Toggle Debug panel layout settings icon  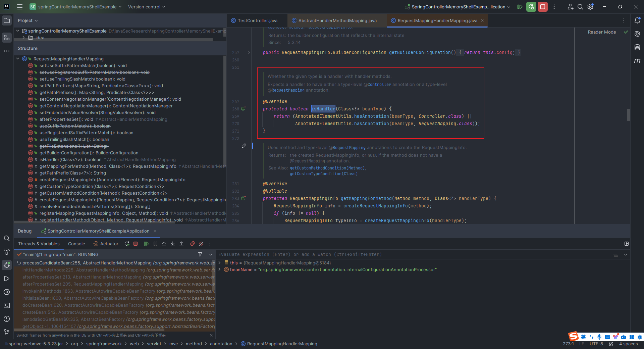627,244
